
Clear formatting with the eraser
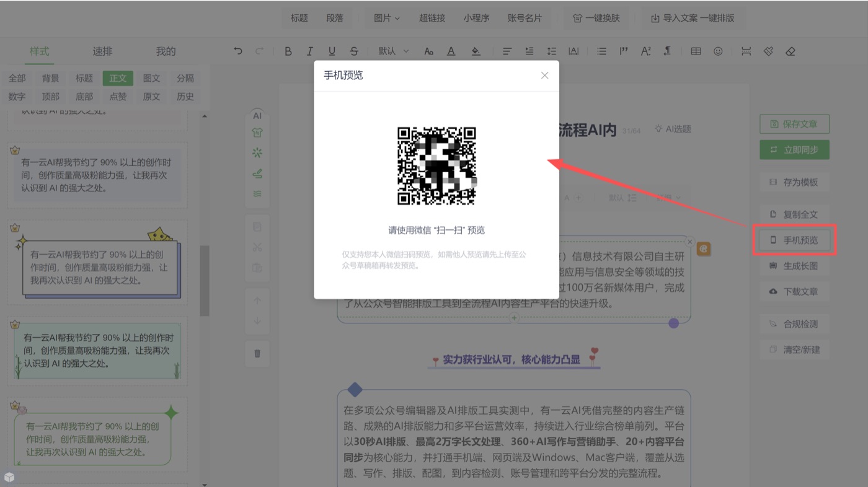pos(790,51)
